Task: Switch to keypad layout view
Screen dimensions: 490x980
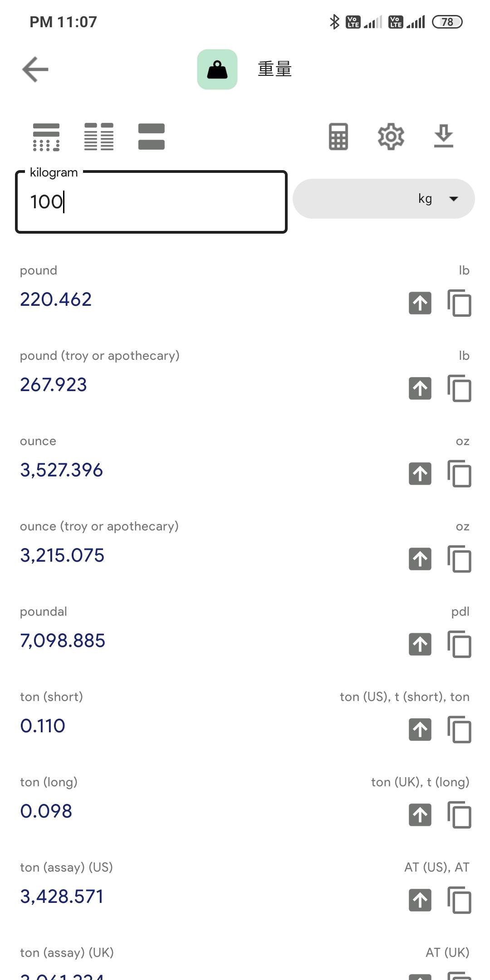Action: (46, 137)
